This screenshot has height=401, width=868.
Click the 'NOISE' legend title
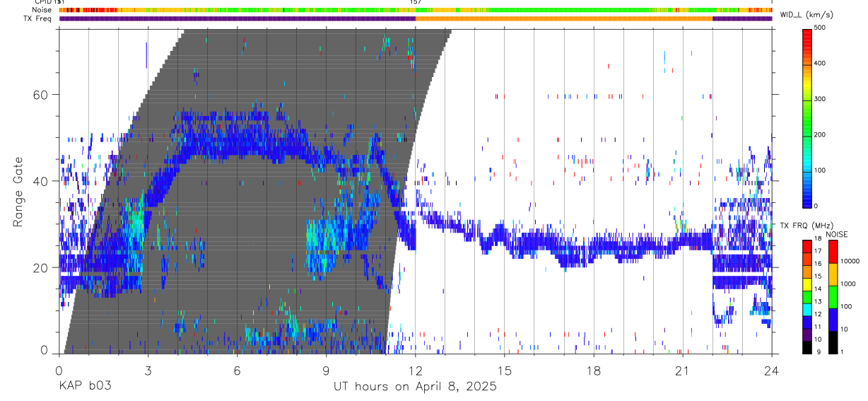pos(837,234)
